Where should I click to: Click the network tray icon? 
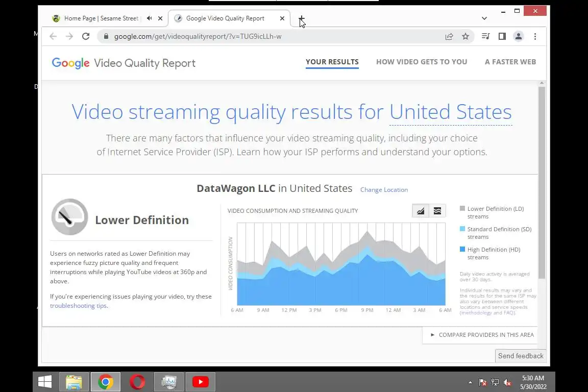(495, 382)
